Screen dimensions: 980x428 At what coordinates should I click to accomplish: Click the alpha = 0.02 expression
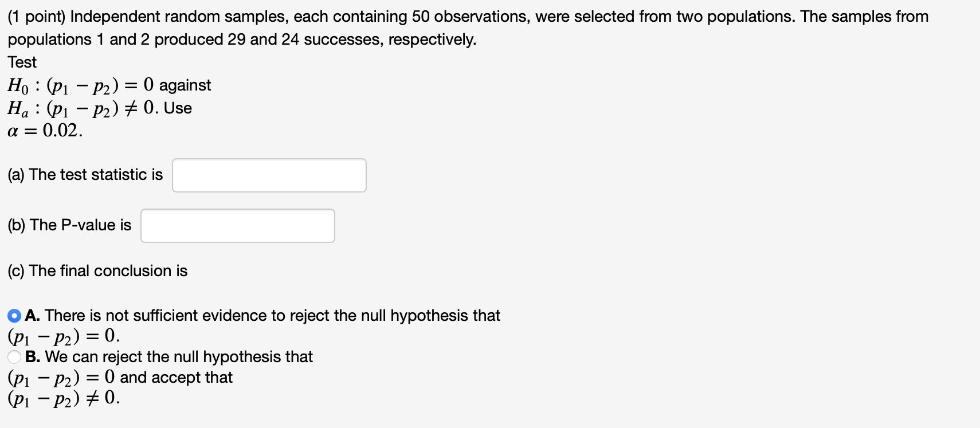(45, 131)
